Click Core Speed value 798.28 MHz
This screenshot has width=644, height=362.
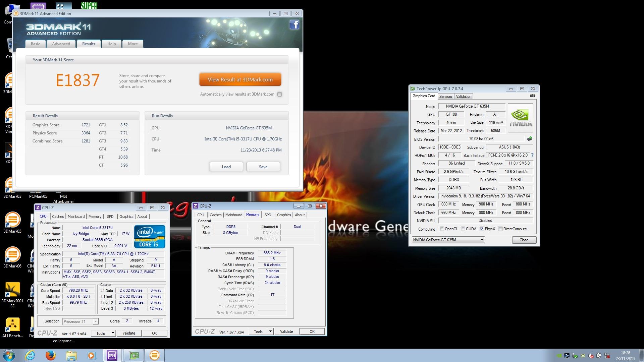pos(78,291)
